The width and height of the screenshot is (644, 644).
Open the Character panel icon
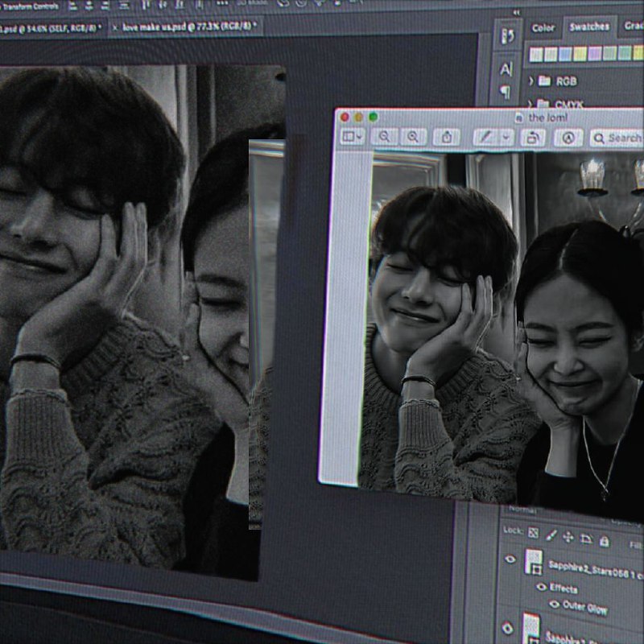tap(506, 69)
